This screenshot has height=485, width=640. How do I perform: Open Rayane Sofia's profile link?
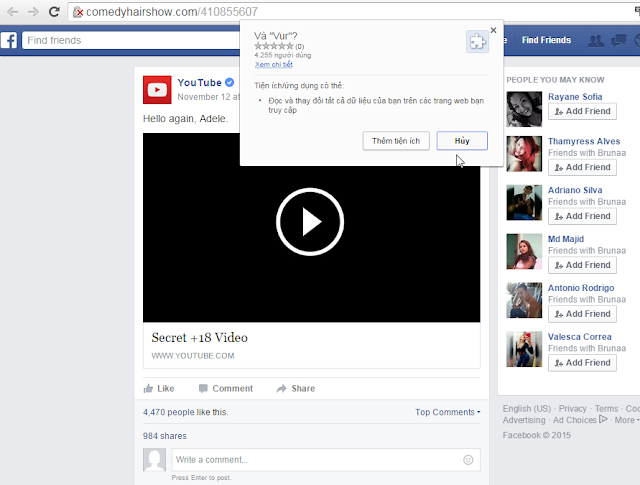click(575, 97)
